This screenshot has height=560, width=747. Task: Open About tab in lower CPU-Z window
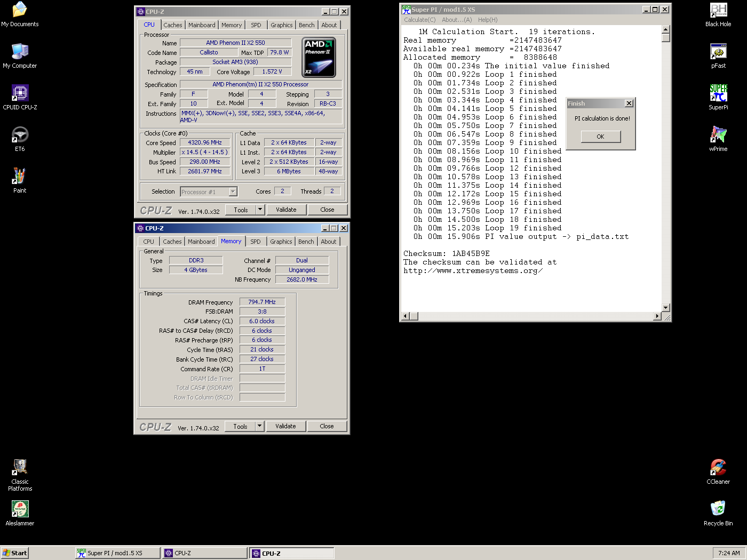click(329, 242)
